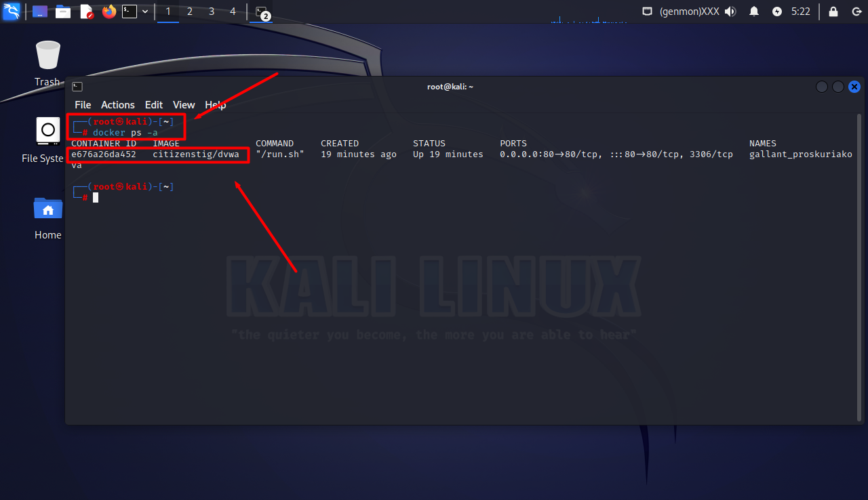The height and width of the screenshot is (500, 868).
Task: Click the terminal cursor at the empty prompt
Action: pyautogui.click(x=96, y=198)
